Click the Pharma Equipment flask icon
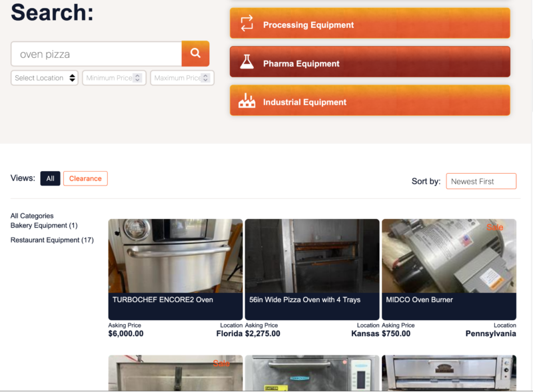 coord(247,62)
